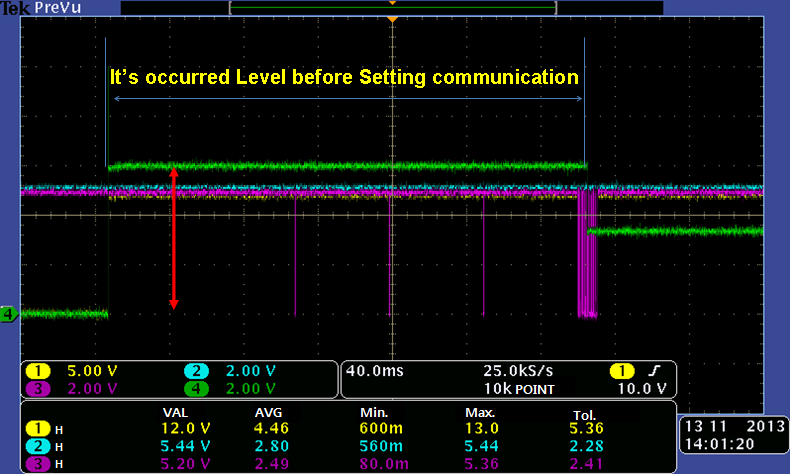Click the Tol. column header
The image size is (790, 474).
584,416
